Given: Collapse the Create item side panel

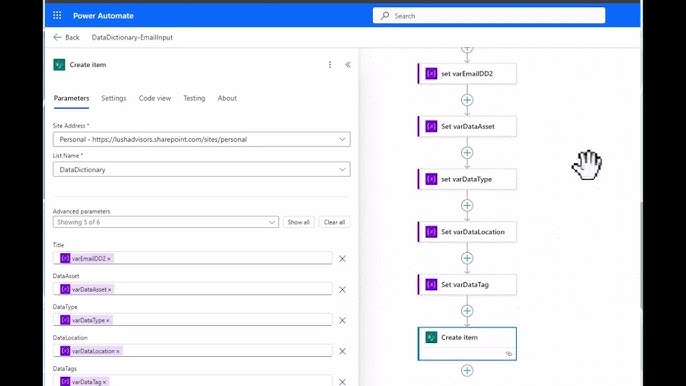Looking at the screenshot, I should coord(348,65).
